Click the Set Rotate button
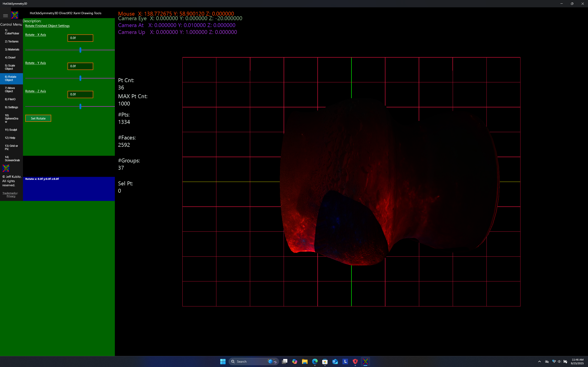This screenshot has height=367, width=588. pyautogui.click(x=38, y=118)
